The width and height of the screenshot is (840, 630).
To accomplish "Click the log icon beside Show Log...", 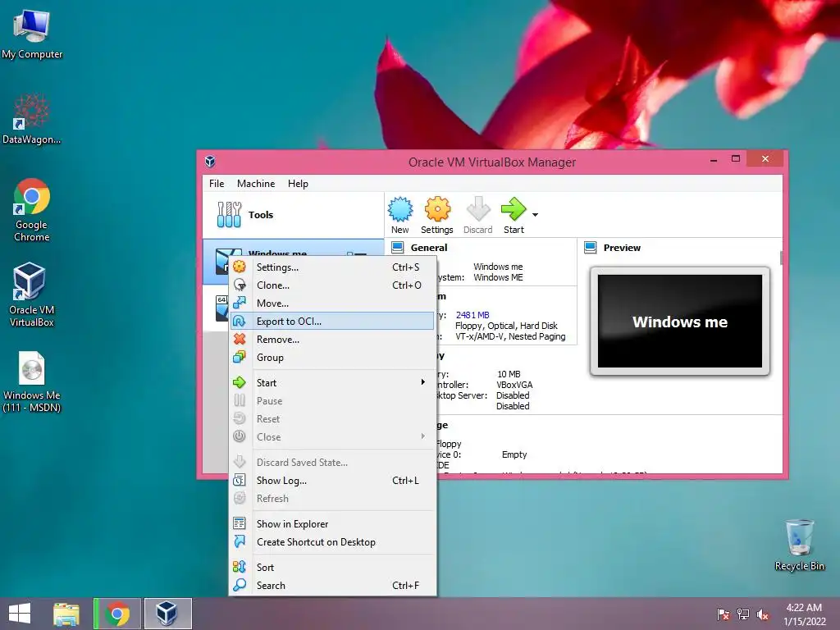I will click(240, 480).
